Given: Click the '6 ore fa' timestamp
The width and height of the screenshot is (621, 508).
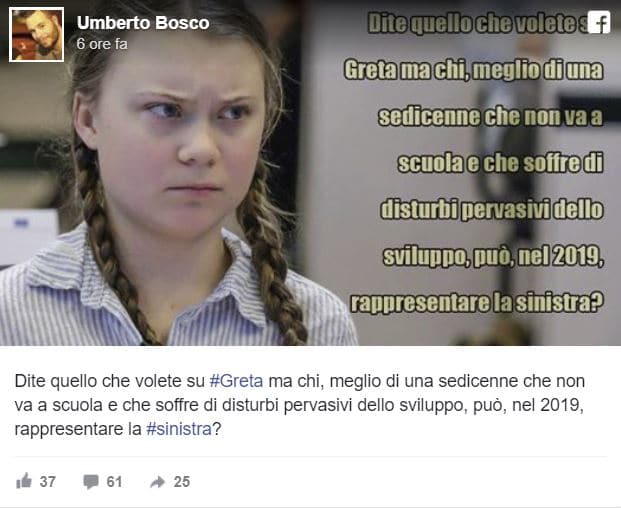Looking at the screenshot, I should 102,44.
